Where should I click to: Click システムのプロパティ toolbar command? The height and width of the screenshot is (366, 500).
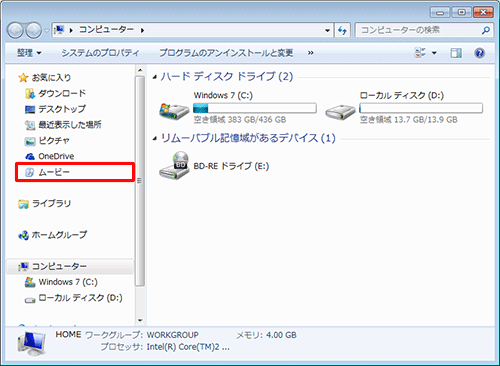[100, 53]
